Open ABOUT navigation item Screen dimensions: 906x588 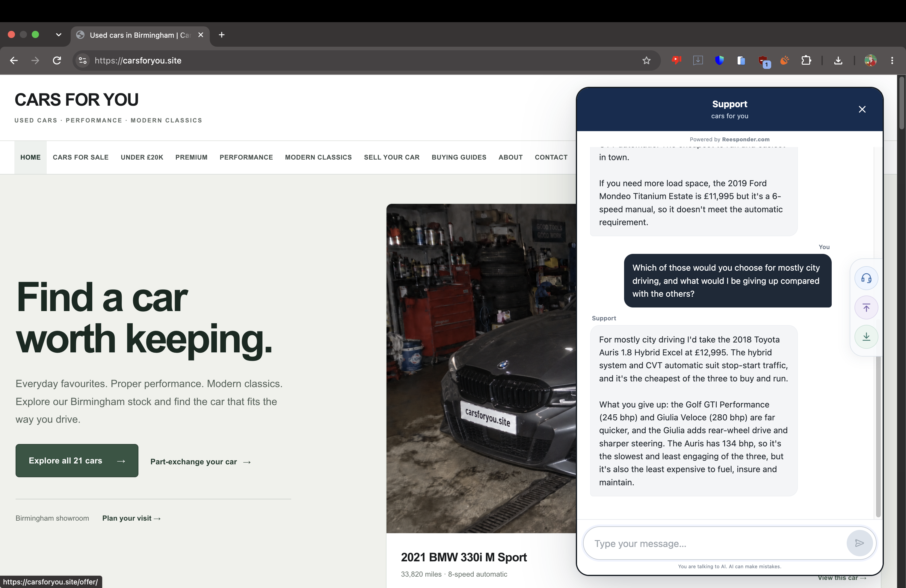(511, 157)
